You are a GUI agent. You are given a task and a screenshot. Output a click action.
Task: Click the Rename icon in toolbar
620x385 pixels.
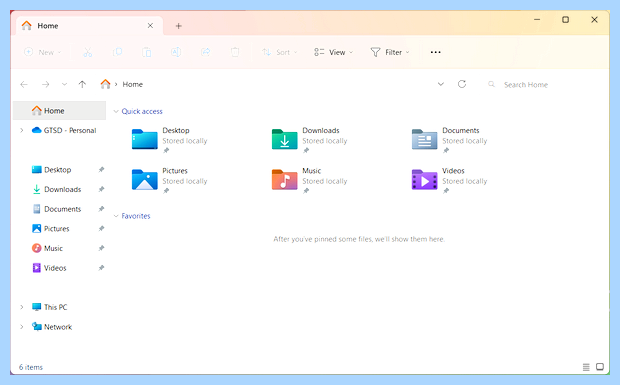(x=176, y=52)
